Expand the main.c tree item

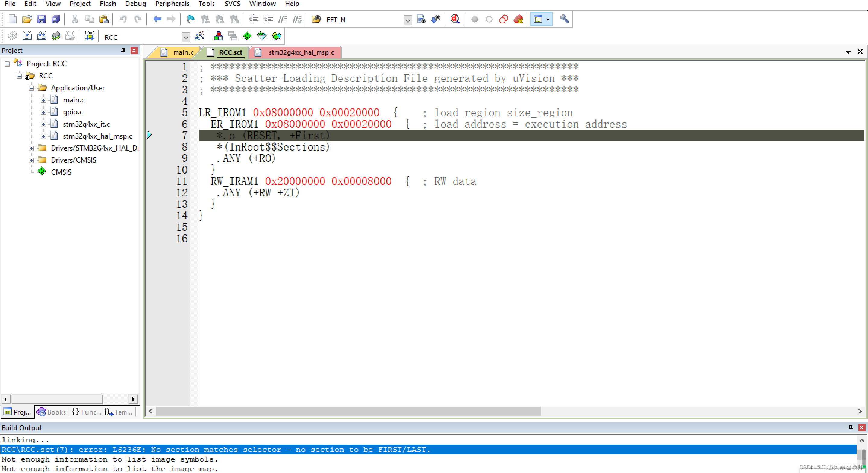click(x=43, y=100)
